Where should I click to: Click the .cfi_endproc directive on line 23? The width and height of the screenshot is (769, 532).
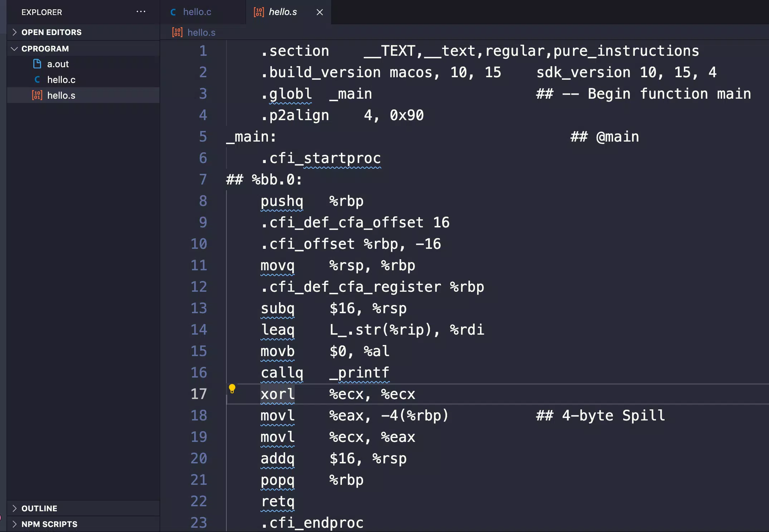[312, 523]
